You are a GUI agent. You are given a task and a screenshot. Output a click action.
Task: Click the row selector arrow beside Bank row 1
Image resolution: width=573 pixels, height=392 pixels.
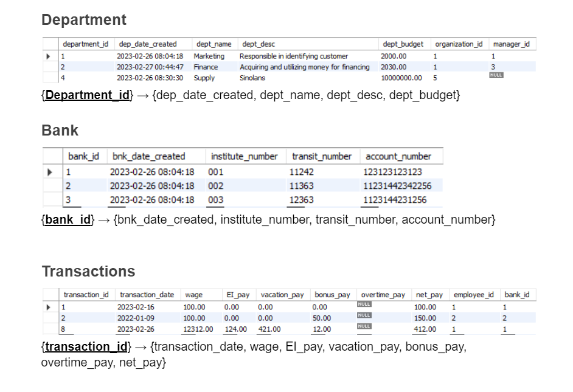50,172
